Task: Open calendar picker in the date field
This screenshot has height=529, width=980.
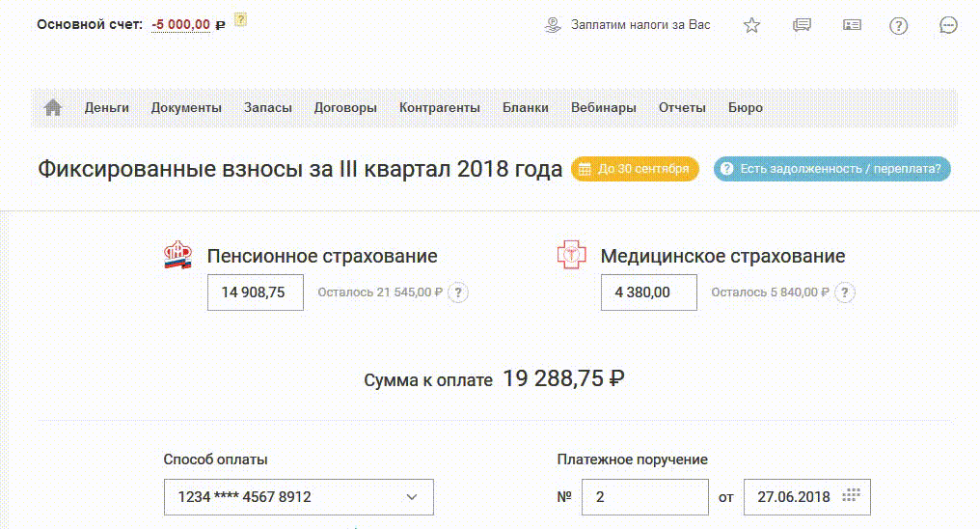Action: (850, 496)
